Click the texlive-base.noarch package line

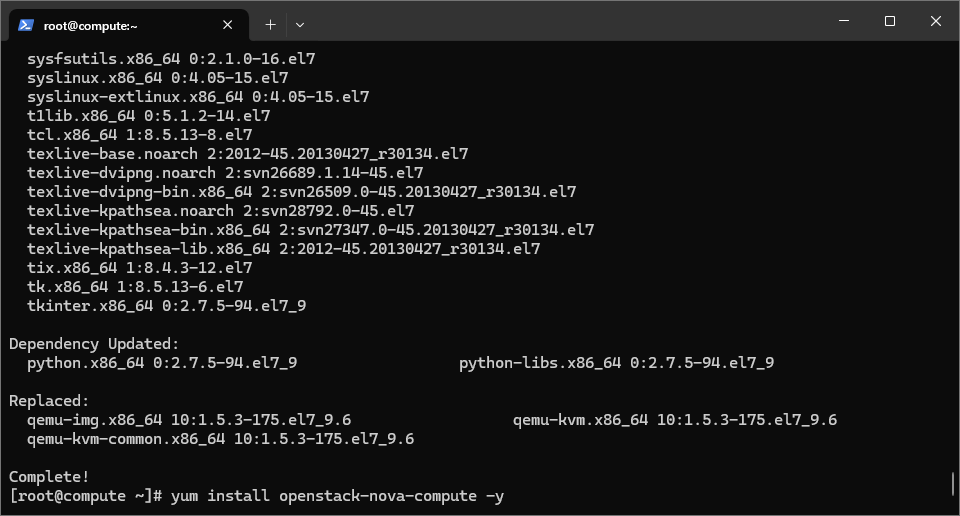point(247,154)
